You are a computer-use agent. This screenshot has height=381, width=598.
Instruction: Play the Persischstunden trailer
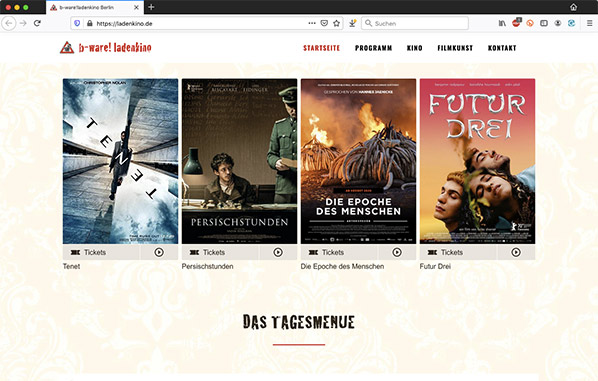click(x=278, y=252)
